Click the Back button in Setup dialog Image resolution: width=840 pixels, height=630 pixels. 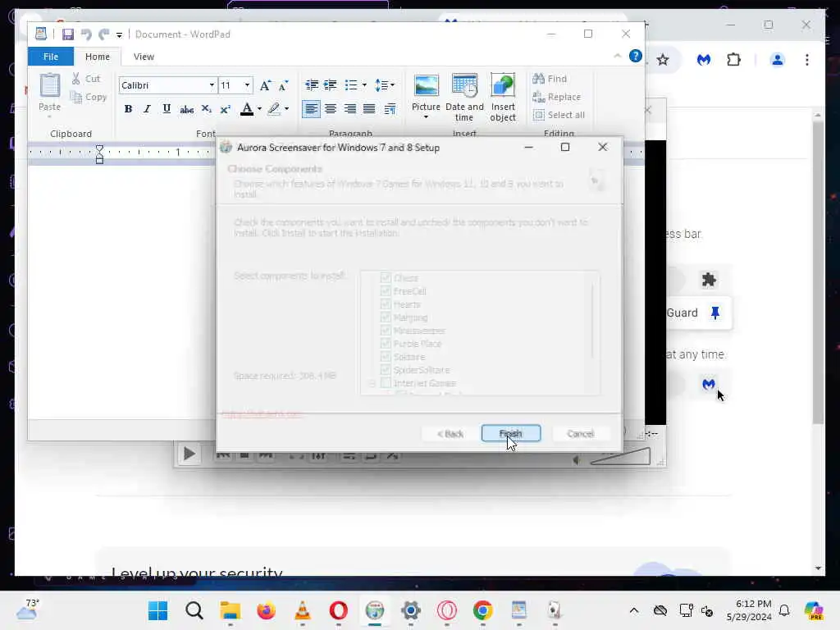pyautogui.click(x=450, y=433)
